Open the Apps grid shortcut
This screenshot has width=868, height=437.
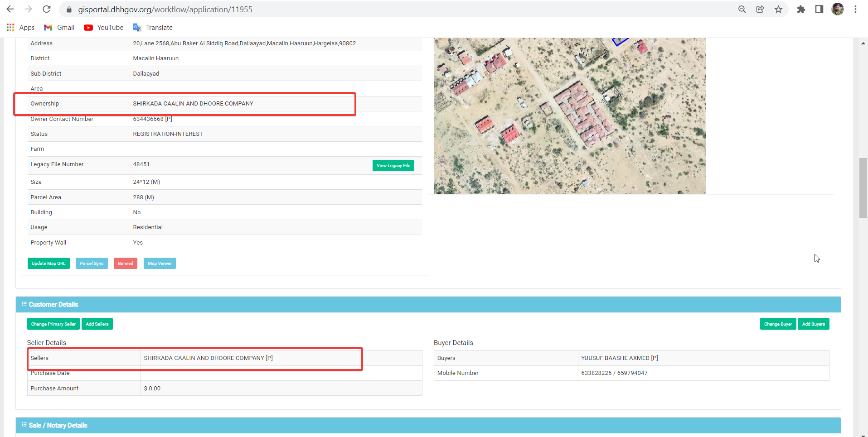click(20, 28)
